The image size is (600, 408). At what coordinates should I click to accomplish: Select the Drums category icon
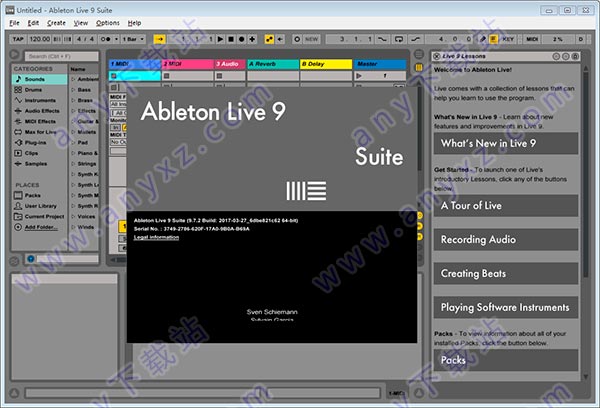pos(18,90)
